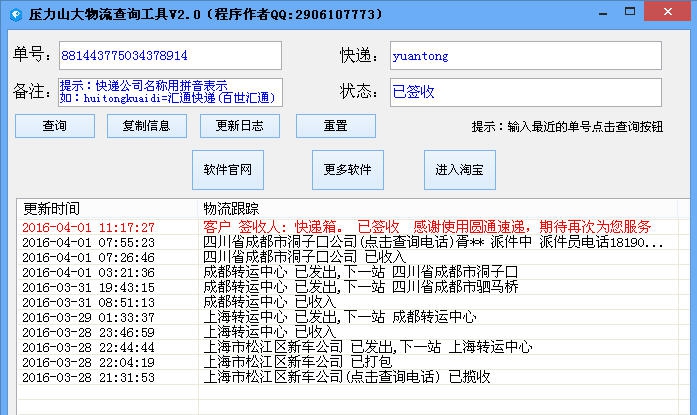The width and height of the screenshot is (697, 415).
Task: Click the 更新时间 column header
Action: (x=108, y=208)
